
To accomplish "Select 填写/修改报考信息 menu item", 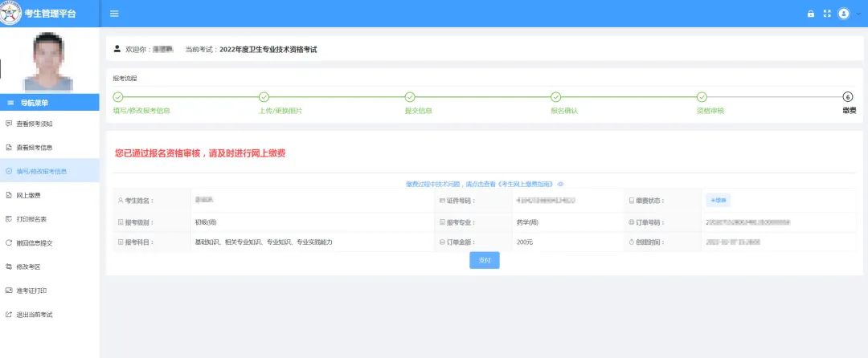I will [41, 171].
